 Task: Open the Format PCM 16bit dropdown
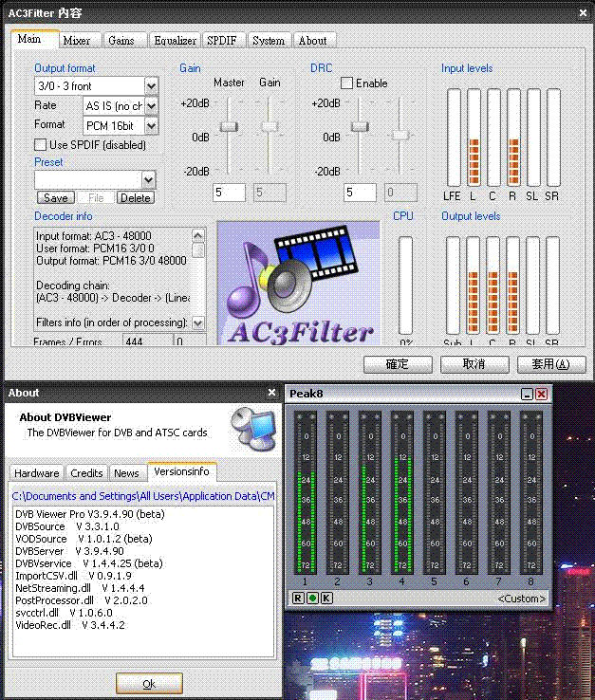pos(152,126)
